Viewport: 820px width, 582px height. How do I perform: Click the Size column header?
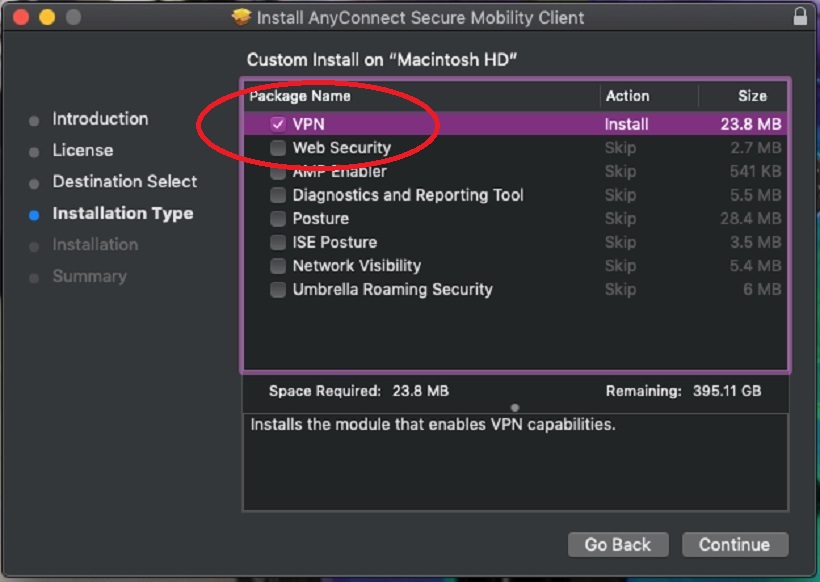pos(752,96)
